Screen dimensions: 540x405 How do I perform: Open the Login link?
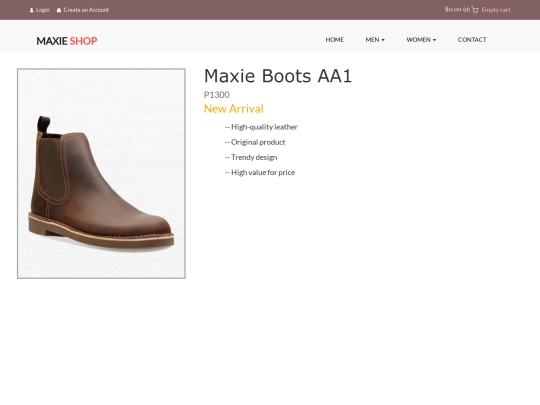(43, 10)
